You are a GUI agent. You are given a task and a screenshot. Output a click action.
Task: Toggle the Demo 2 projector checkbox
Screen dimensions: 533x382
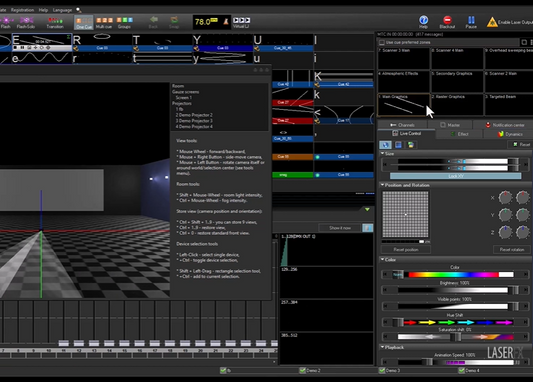[302, 370]
